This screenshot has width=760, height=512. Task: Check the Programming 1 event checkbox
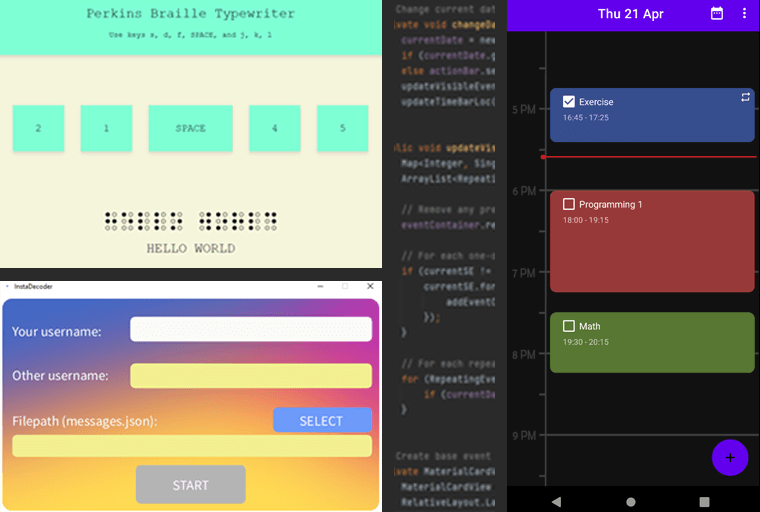point(569,204)
